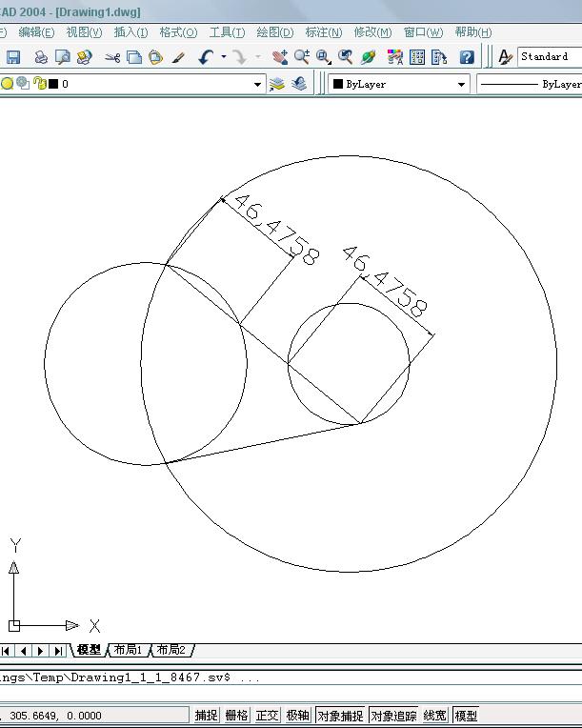
Task: Click the Layer Previous icon
Action: (299, 84)
